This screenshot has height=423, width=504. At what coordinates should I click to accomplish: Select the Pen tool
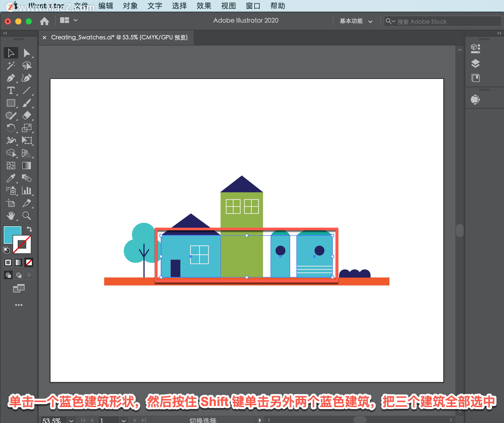[10, 78]
